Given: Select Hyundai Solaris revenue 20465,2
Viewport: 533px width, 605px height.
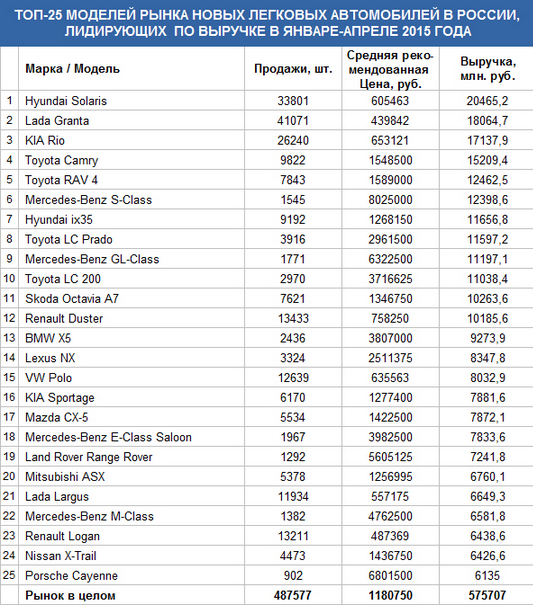Looking at the screenshot, I should tap(487, 101).
